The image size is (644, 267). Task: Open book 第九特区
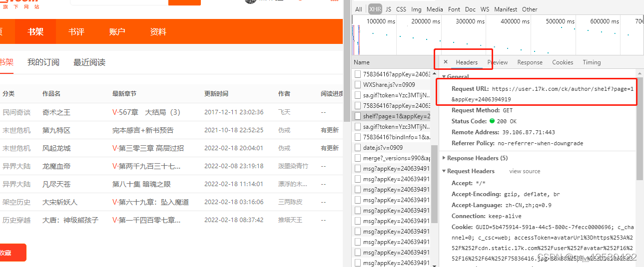point(56,130)
